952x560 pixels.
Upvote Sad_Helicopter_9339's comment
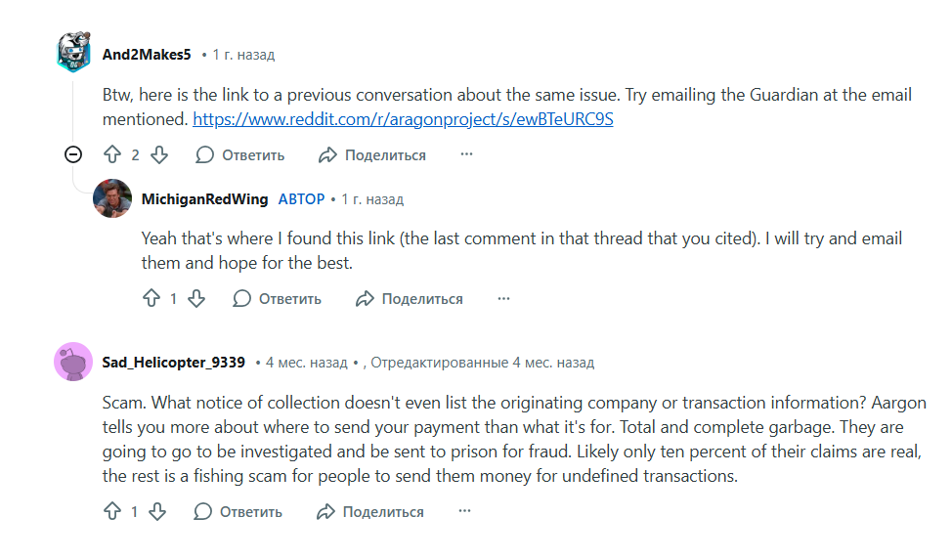point(112,511)
